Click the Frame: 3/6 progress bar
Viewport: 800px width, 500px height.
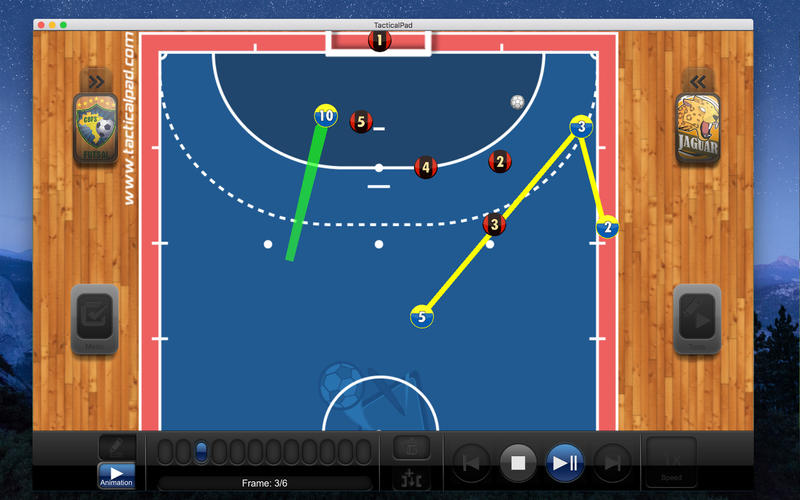coord(265,483)
